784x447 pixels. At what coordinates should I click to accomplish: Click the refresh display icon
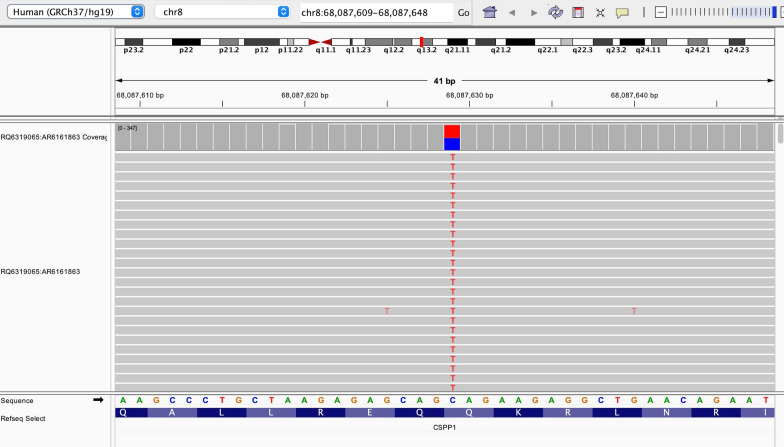point(555,12)
